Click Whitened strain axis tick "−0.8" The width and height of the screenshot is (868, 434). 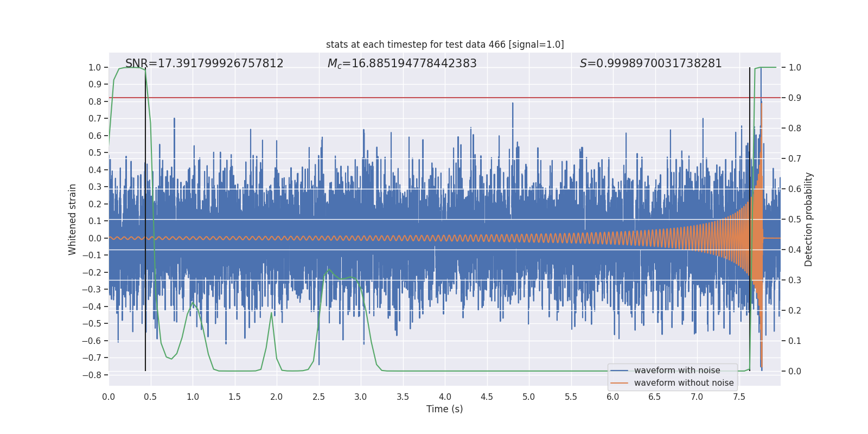(92, 375)
